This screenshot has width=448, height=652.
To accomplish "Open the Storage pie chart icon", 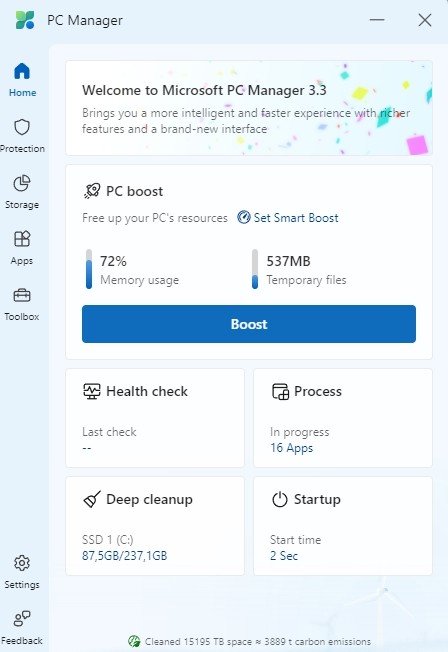I will coord(22,183).
